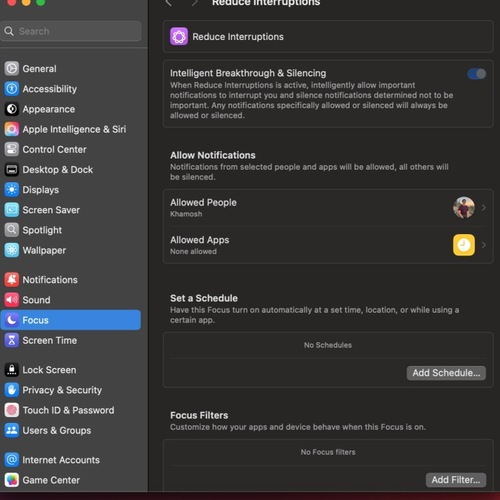Screen dimensions: 500x500
Task: Select Sound label in the sidebar
Action: point(36,300)
